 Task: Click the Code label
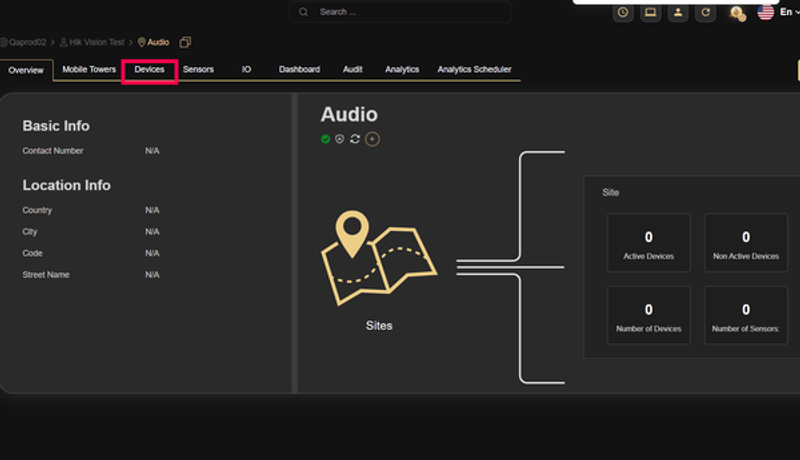coord(33,253)
